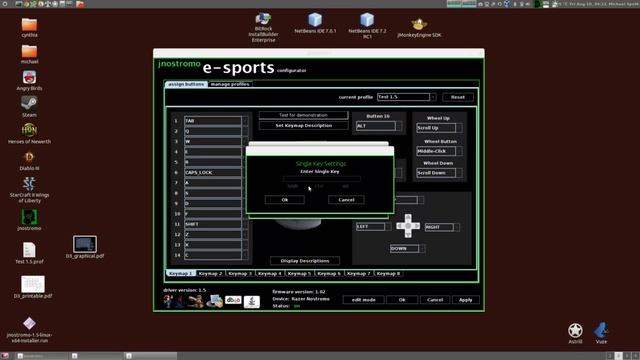This screenshot has height=360, width=640.
Task: Open the D-pad DOWN dropdown
Action: (x=422, y=248)
